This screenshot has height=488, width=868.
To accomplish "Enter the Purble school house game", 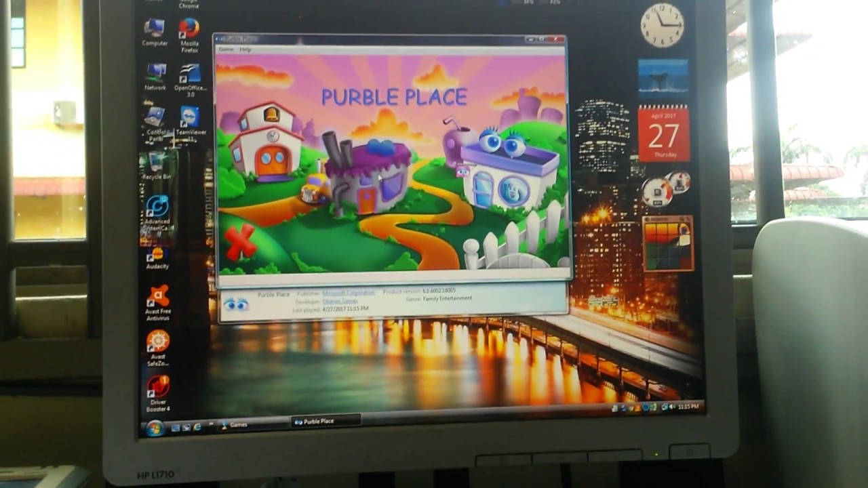I will coord(266,142).
